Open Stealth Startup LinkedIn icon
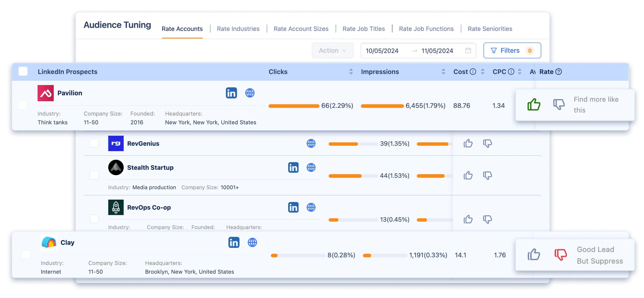This screenshot has width=644, height=298. pos(293,168)
